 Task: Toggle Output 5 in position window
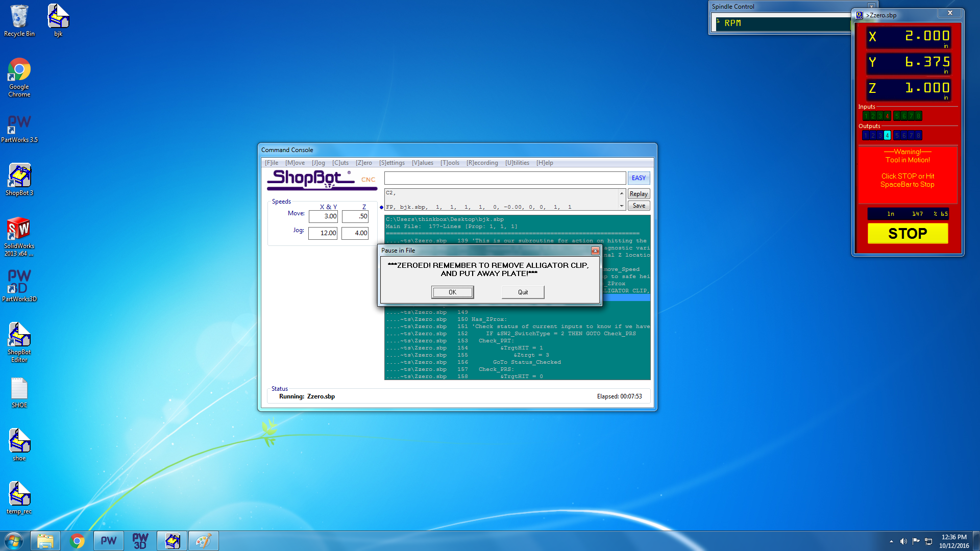point(897,136)
